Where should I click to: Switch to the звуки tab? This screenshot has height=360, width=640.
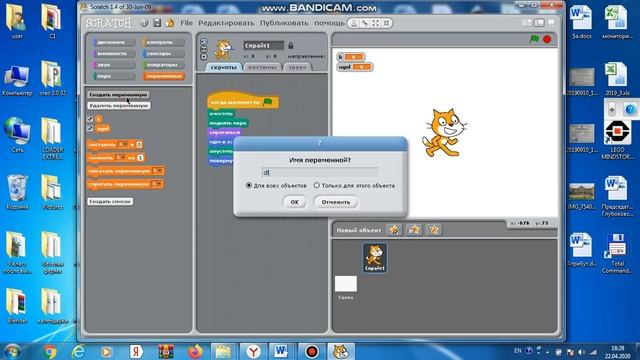pos(297,67)
